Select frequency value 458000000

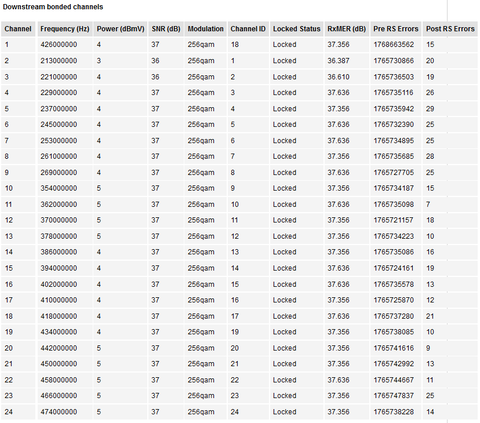tap(59, 380)
